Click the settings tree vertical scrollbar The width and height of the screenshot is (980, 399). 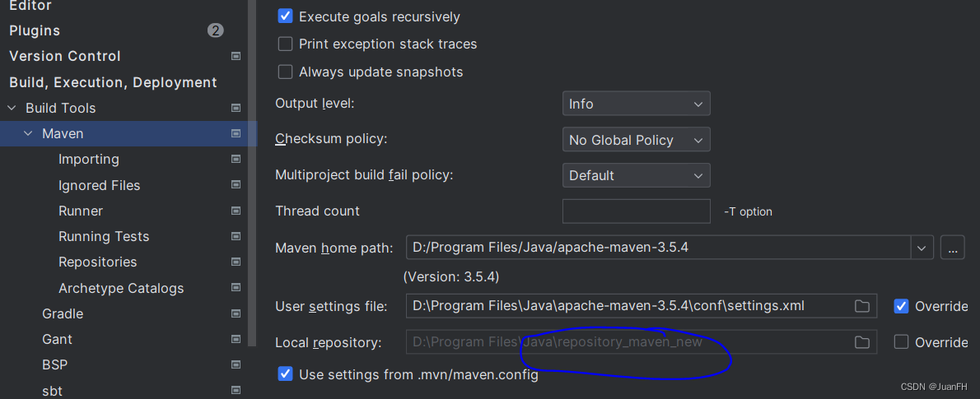point(253,172)
